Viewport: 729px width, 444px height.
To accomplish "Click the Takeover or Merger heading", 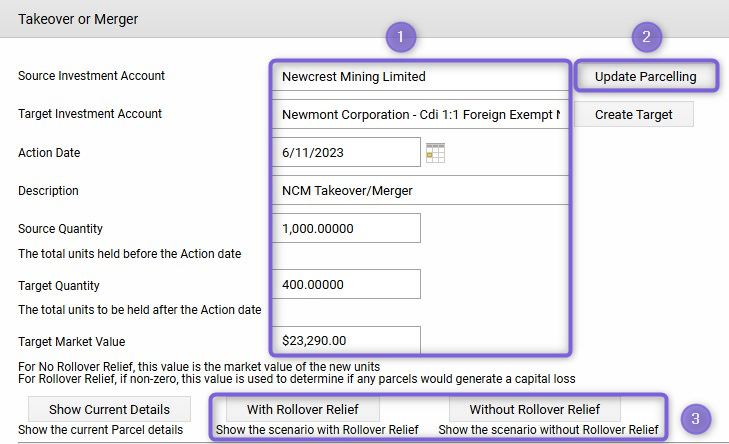I will [78, 19].
